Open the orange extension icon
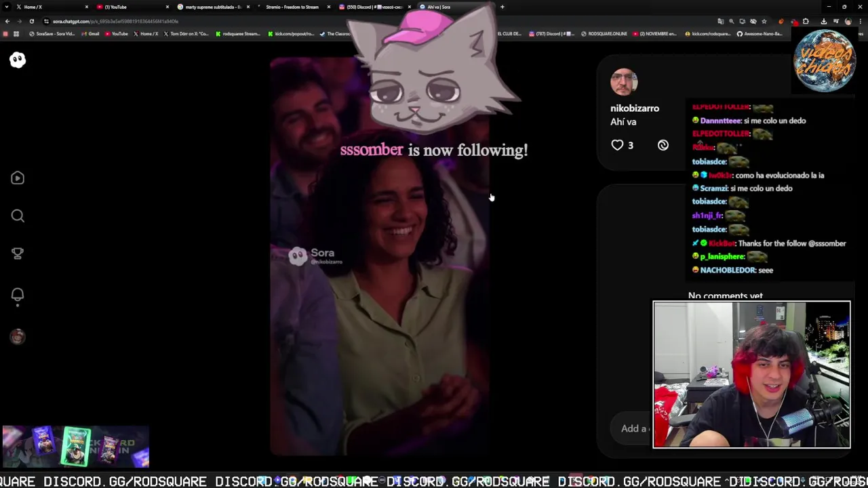The height and width of the screenshot is (488, 868). [781, 21]
